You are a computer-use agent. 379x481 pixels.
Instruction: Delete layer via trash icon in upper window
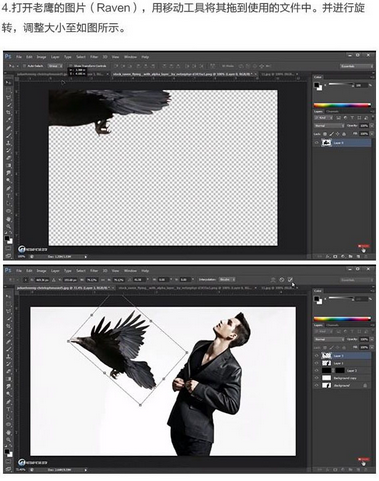click(x=366, y=256)
